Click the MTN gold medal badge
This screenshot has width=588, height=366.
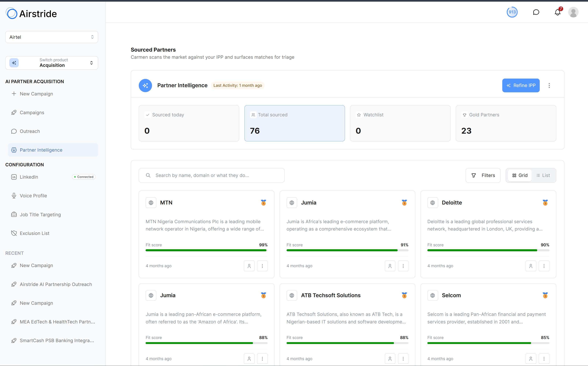click(263, 203)
